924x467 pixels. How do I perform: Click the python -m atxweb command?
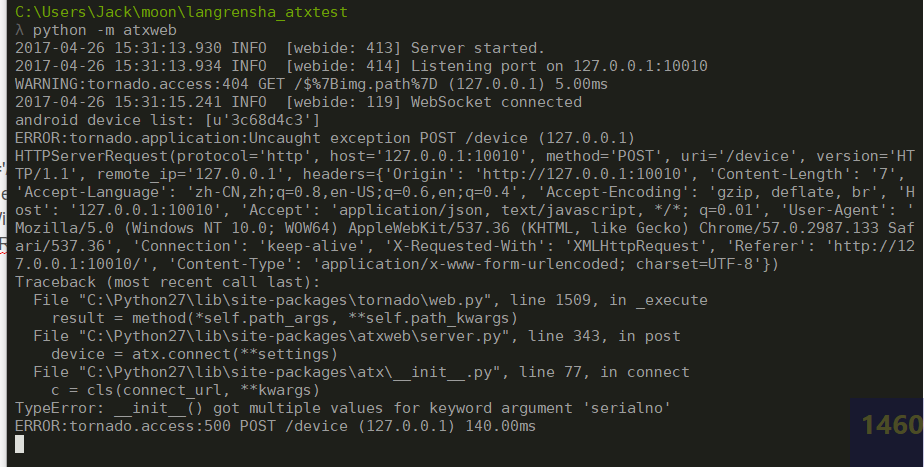pos(105,30)
